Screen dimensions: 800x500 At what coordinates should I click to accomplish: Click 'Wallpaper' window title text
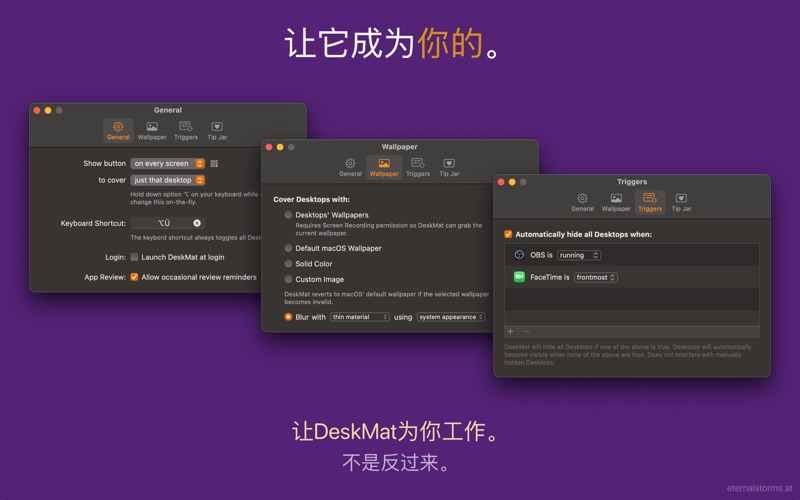399,147
